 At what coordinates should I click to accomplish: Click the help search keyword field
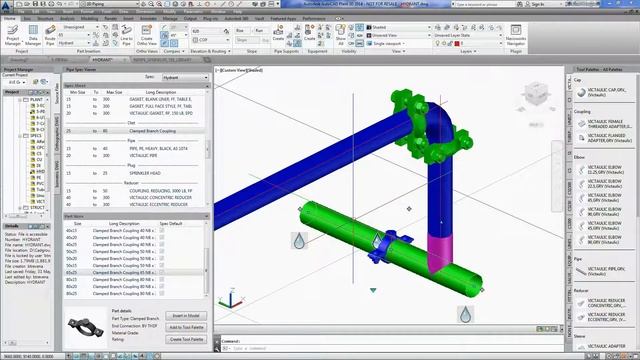pyautogui.click(x=483, y=4)
